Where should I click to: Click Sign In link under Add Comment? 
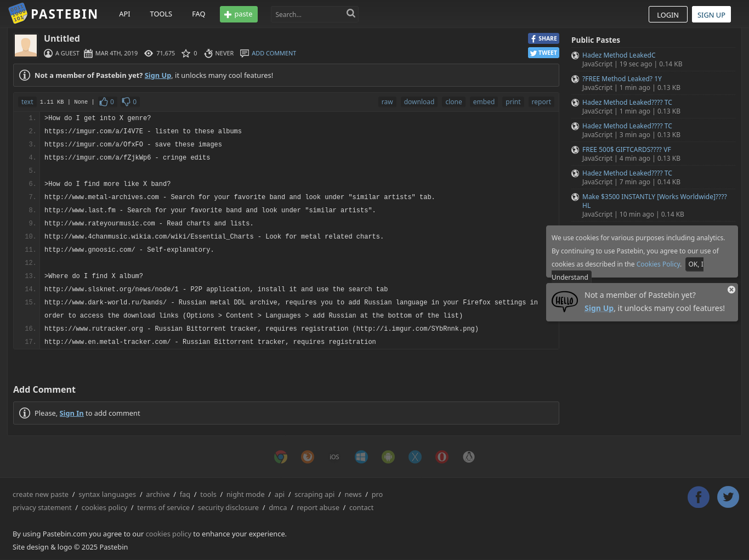coord(71,413)
